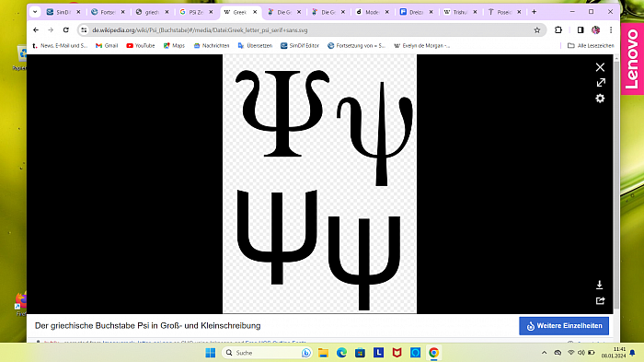
Task: Open the YouTube bookmark
Action: [141, 46]
